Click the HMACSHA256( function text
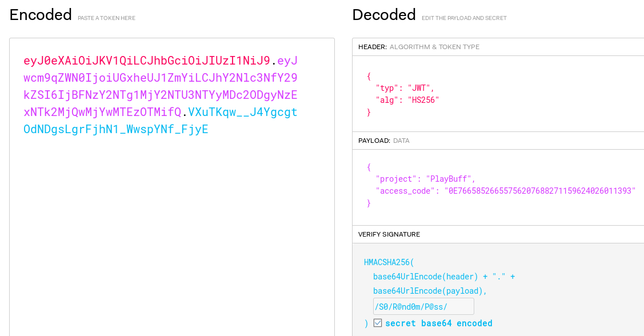This screenshot has width=644, height=336. [389, 262]
